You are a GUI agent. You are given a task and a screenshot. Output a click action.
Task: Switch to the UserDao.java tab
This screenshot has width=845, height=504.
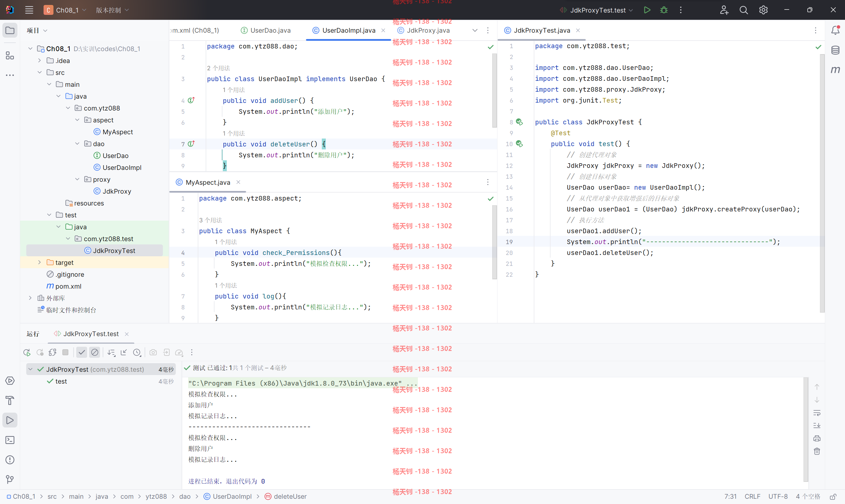(x=266, y=30)
